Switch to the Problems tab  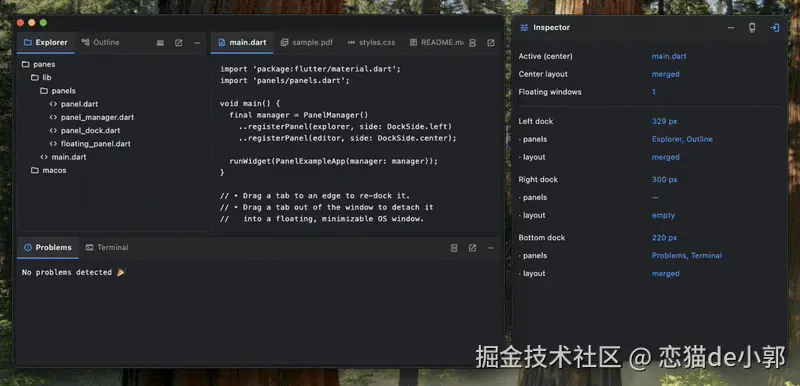[x=48, y=248]
